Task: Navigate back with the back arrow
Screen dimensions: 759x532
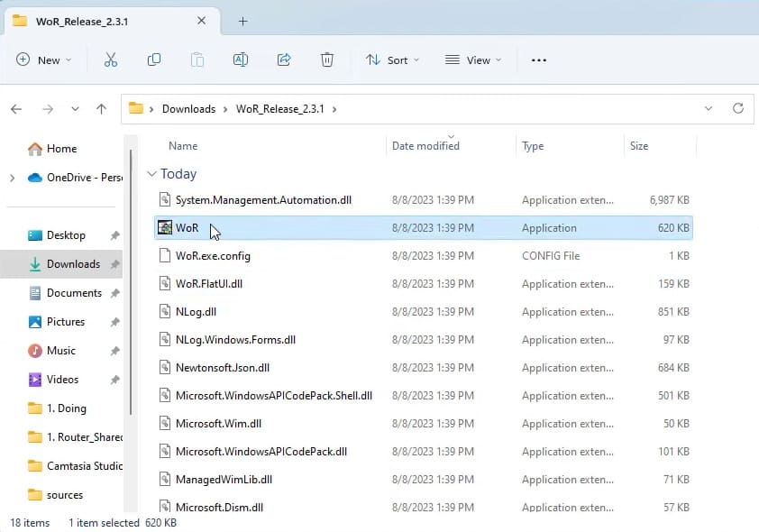Action: tap(16, 109)
